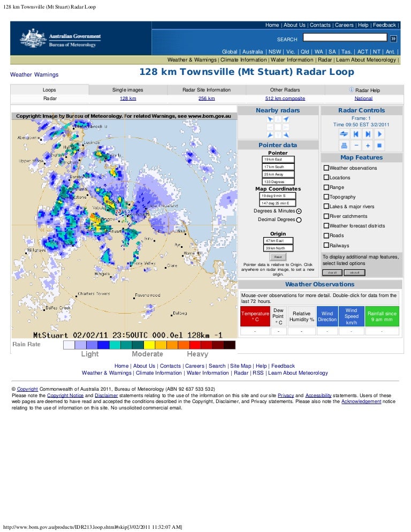Submit search with the arrow button
The image size is (411, 532).
coord(393,39)
